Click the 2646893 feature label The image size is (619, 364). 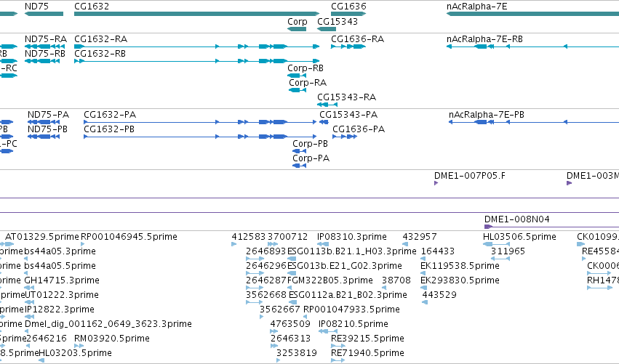point(265,251)
